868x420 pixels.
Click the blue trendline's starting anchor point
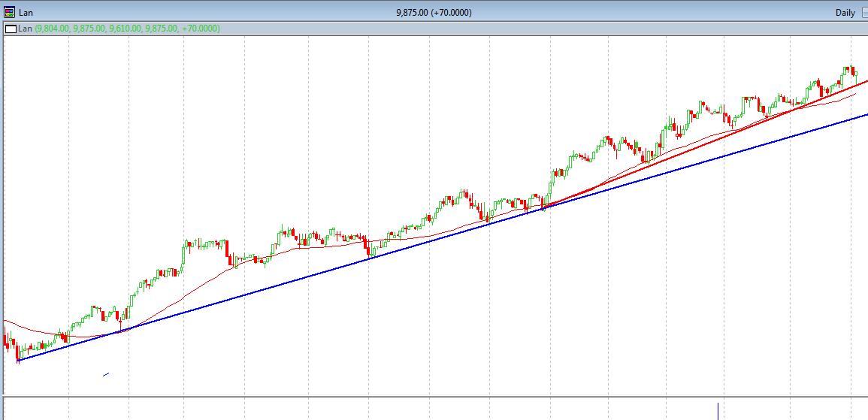coord(17,361)
